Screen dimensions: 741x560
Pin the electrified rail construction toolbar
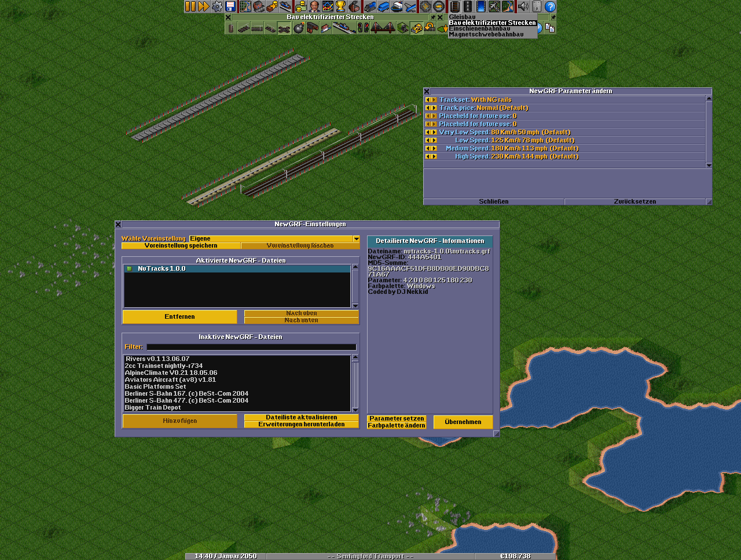coord(432,17)
